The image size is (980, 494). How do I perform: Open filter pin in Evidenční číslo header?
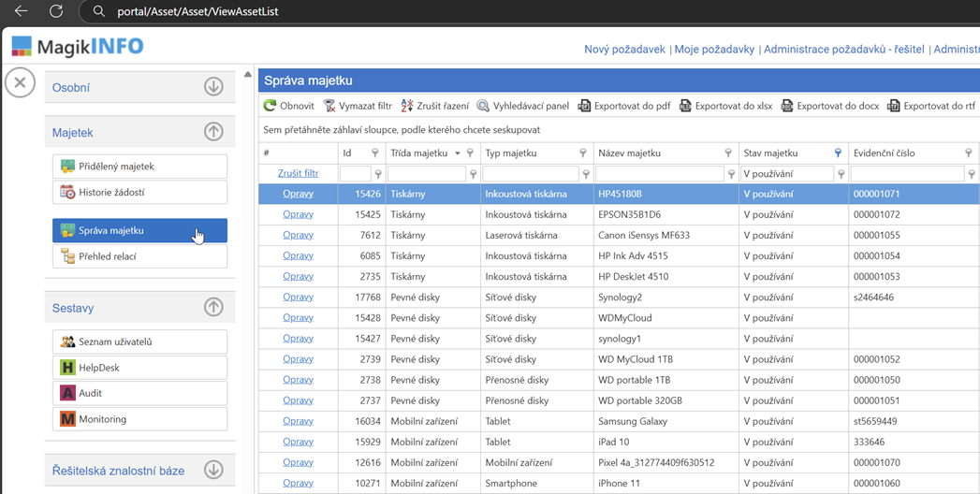968,153
